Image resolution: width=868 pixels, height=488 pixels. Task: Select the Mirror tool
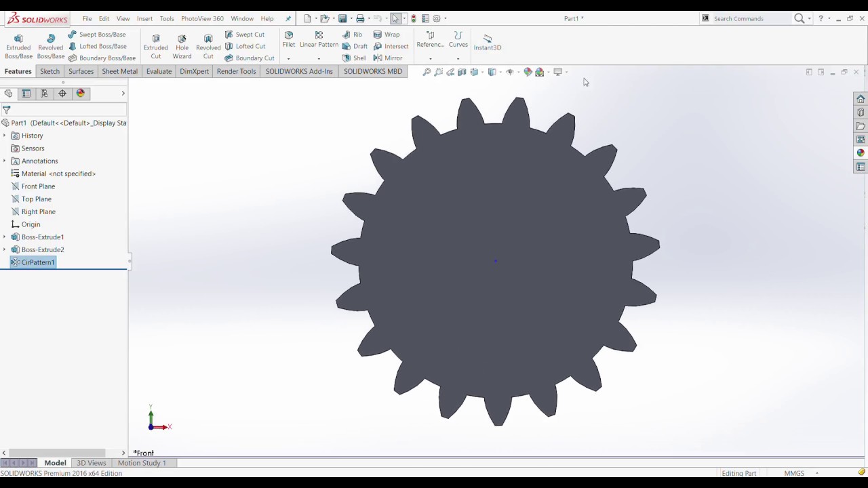coord(388,58)
